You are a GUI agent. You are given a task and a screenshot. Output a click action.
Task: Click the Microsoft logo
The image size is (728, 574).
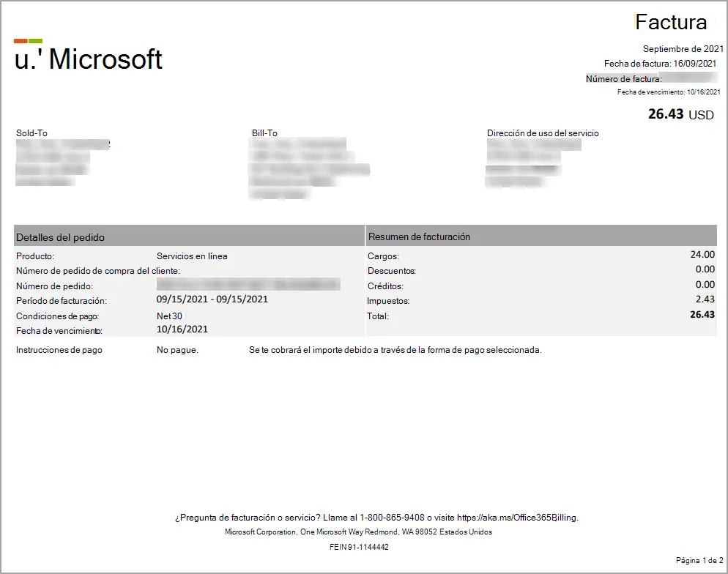pyautogui.click(x=88, y=56)
